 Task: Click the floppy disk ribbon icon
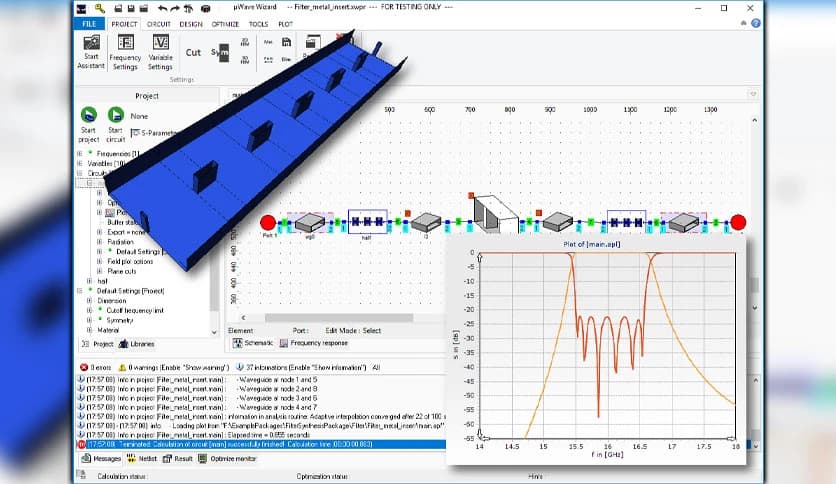(x=286, y=42)
